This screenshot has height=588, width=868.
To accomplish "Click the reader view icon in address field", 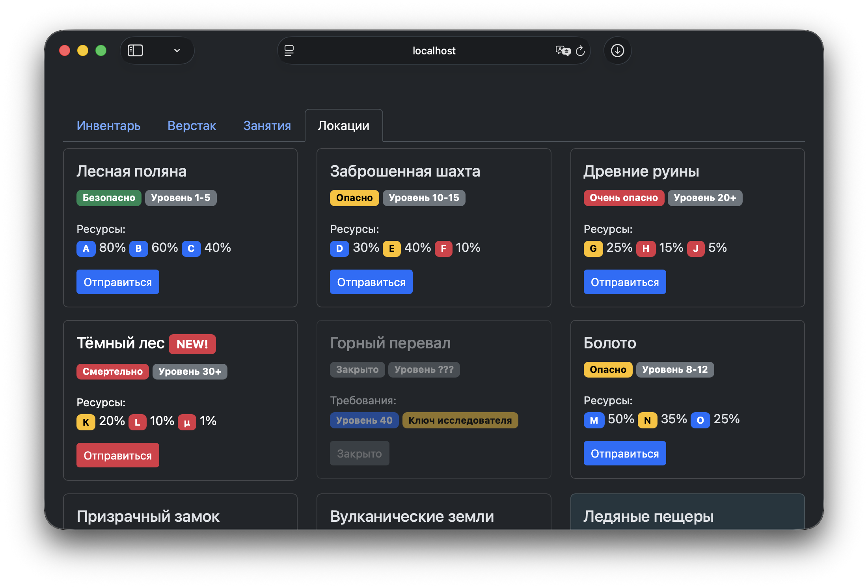I will click(290, 50).
